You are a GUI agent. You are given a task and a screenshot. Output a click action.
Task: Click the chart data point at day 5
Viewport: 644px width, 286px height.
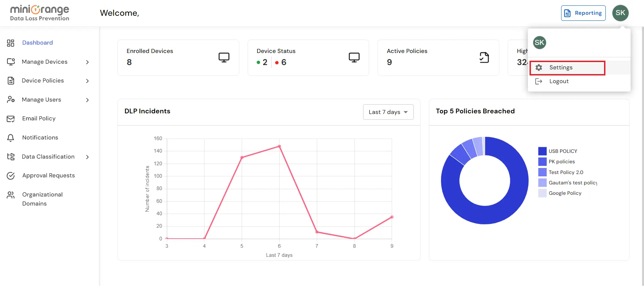pyautogui.click(x=242, y=158)
